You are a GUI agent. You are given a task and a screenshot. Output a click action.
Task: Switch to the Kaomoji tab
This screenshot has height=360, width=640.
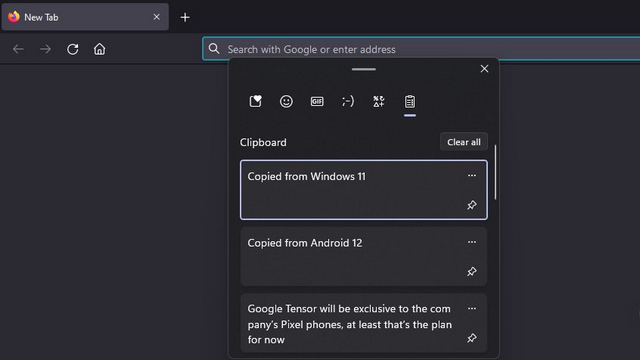pyautogui.click(x=348, y=101)
